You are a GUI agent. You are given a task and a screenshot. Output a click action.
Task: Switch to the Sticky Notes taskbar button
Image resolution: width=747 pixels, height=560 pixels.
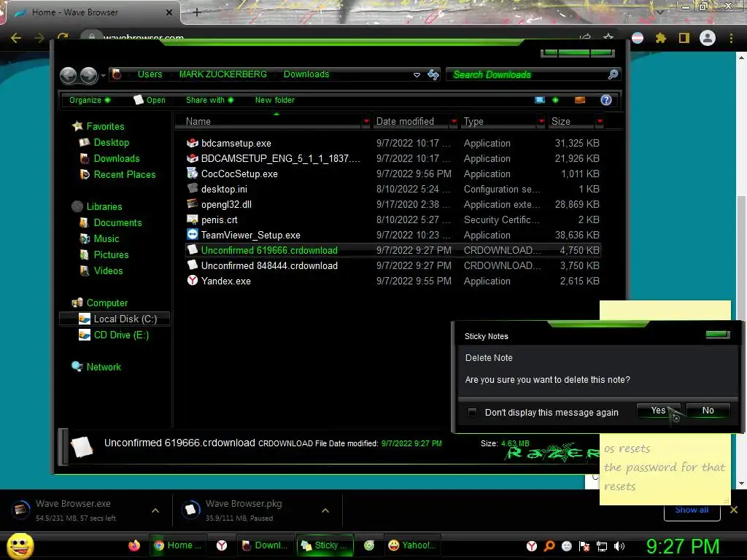coord(325,545)
